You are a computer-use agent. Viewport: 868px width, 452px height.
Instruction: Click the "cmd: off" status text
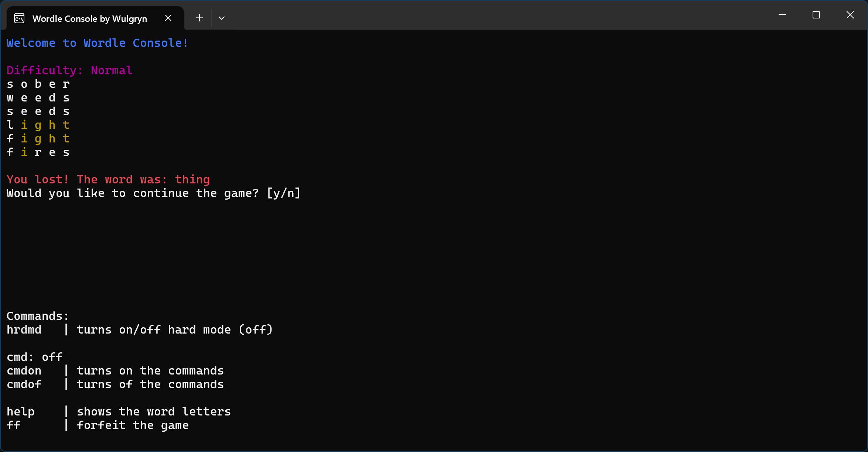(x=34, y=357)
